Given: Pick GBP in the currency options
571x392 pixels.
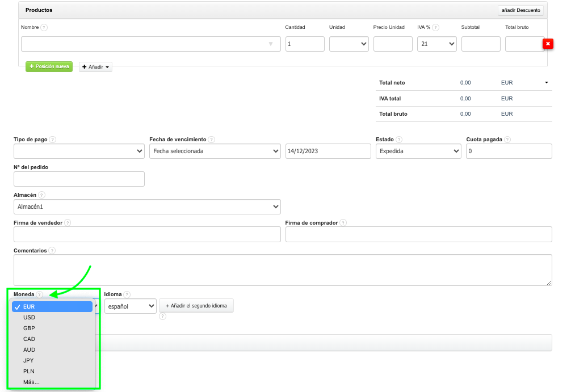Looking at the screenshot, I should [x=30, y=328].
